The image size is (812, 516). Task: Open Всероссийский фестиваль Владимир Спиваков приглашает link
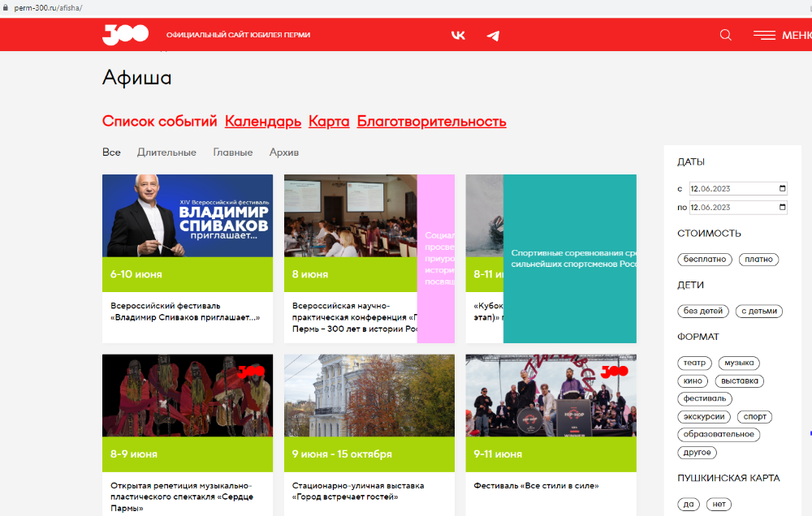click(x=185, y=312)
